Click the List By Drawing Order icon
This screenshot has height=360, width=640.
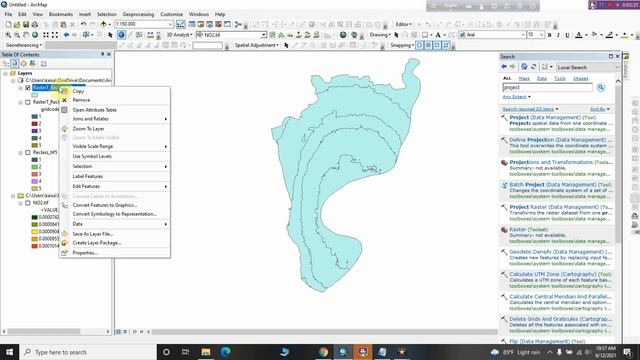click(6, 64)
